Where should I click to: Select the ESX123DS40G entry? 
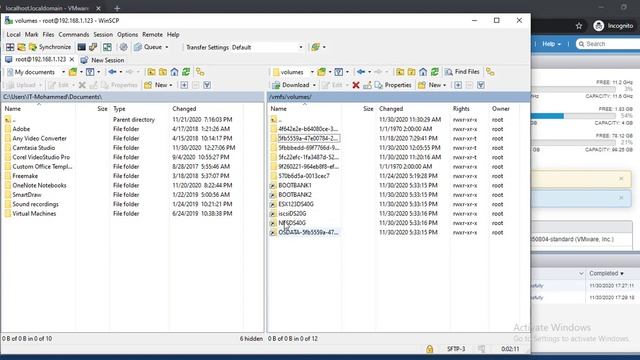point(296,204)
